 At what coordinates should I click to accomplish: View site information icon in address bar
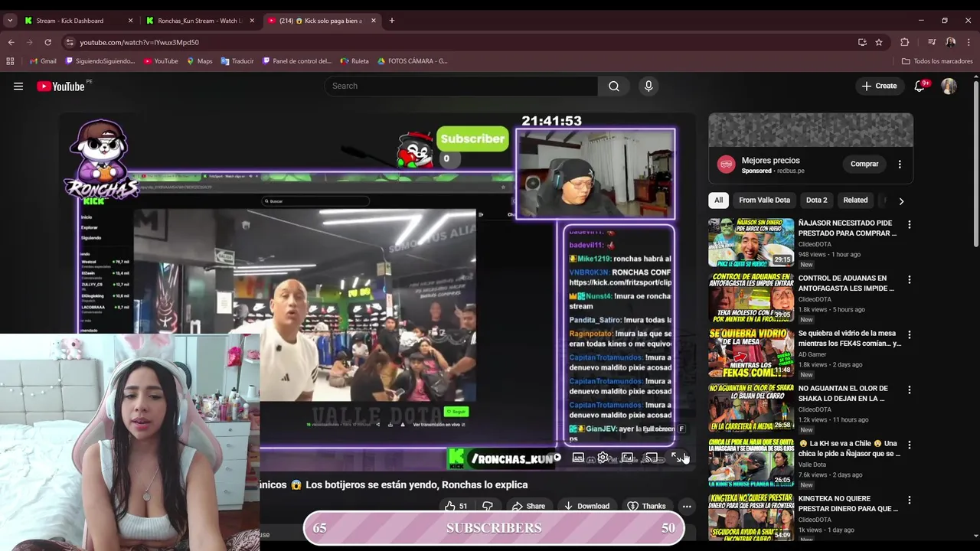coord(70,42)
